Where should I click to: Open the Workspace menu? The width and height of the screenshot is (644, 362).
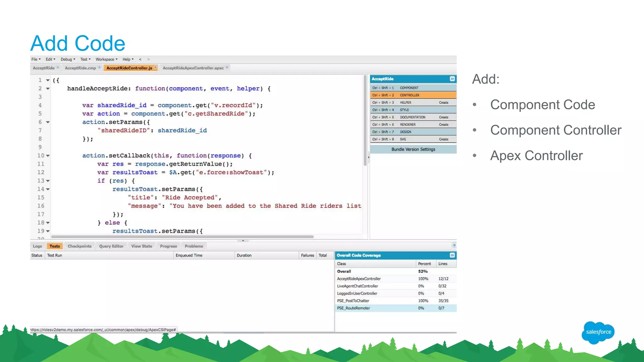(x=107, y=59)
